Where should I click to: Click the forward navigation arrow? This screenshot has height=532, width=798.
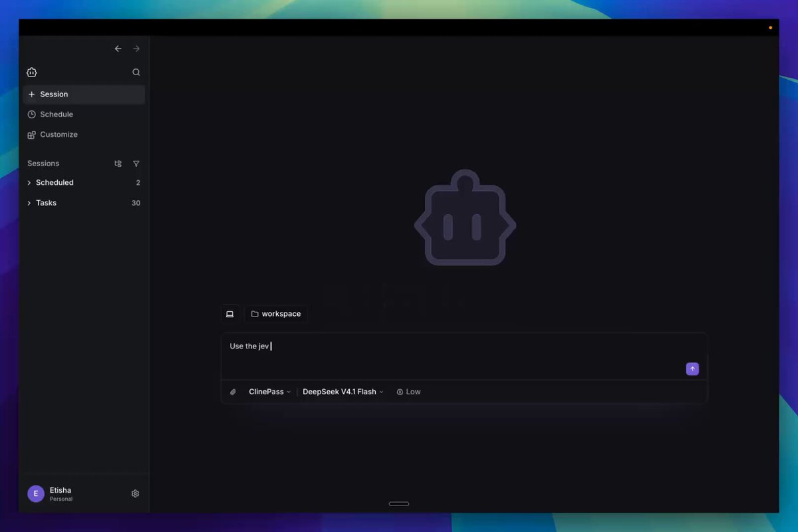[136, 49]
